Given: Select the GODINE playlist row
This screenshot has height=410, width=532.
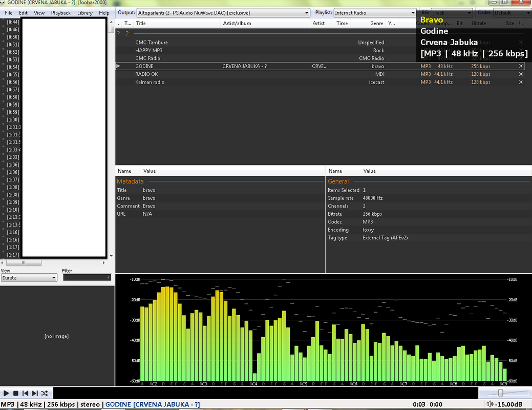Looking at the screenshot, I should click(x=320, y=66).
